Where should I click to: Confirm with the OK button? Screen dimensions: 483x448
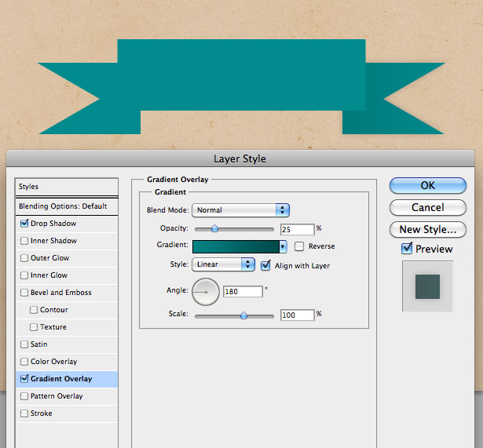(x=428, y=185)
